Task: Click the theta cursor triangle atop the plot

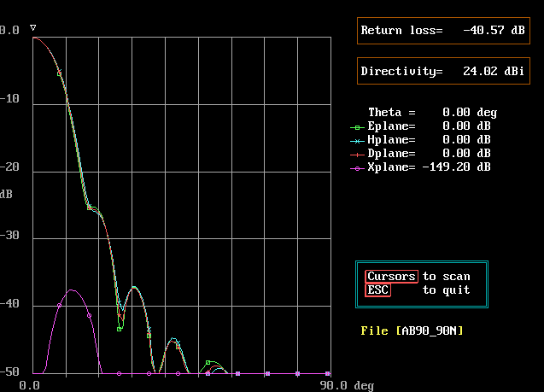Action: pyautogui.click(x=32, y=28)
